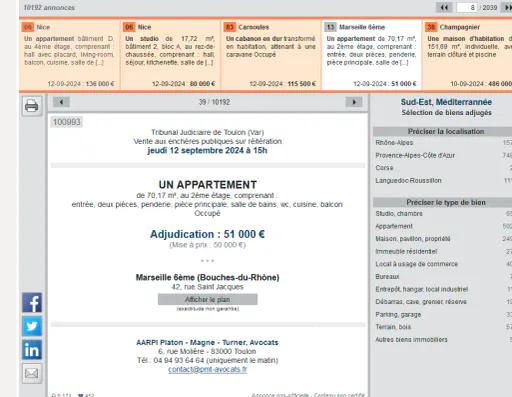Screen dimensions: 512x397
Task: Open the contact@pmt-avocats.fr email link
Action: [207, 369]
